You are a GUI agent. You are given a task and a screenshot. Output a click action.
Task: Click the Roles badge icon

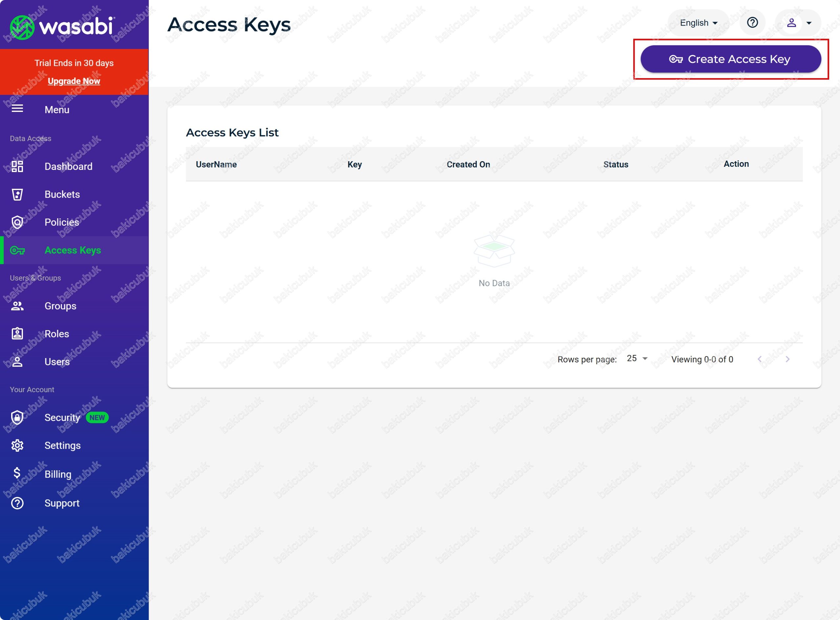click(x=17, y=334)
